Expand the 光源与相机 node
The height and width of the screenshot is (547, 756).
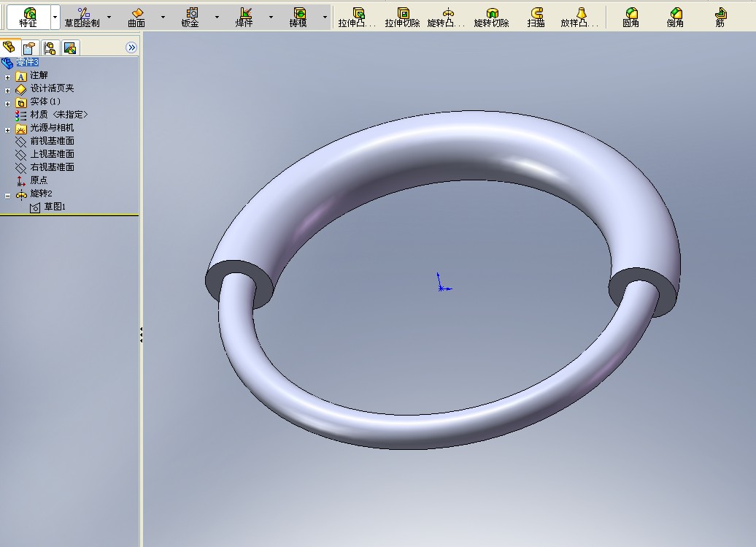click(7, 130)
